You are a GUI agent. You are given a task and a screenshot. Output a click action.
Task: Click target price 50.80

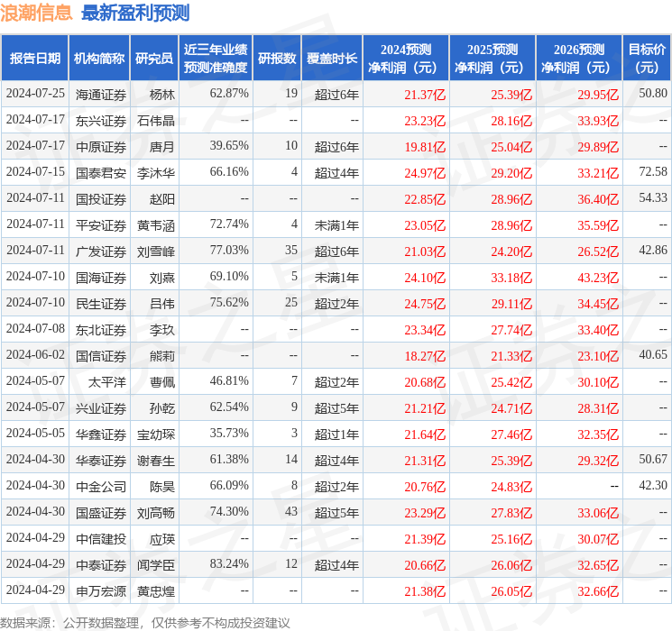(x=653, y=93)
